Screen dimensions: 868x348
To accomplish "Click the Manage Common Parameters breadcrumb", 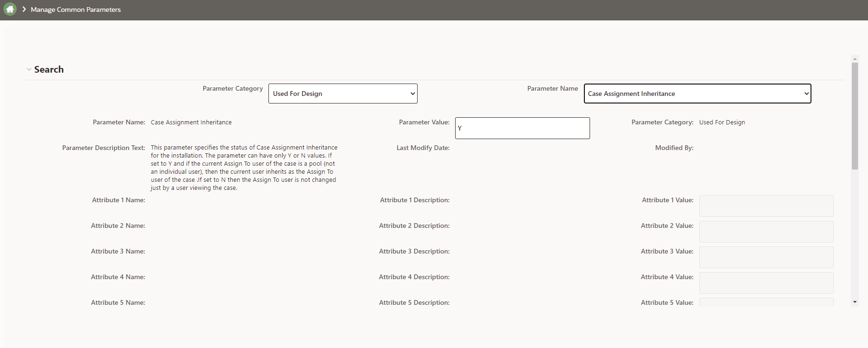I will click(76, 9).
